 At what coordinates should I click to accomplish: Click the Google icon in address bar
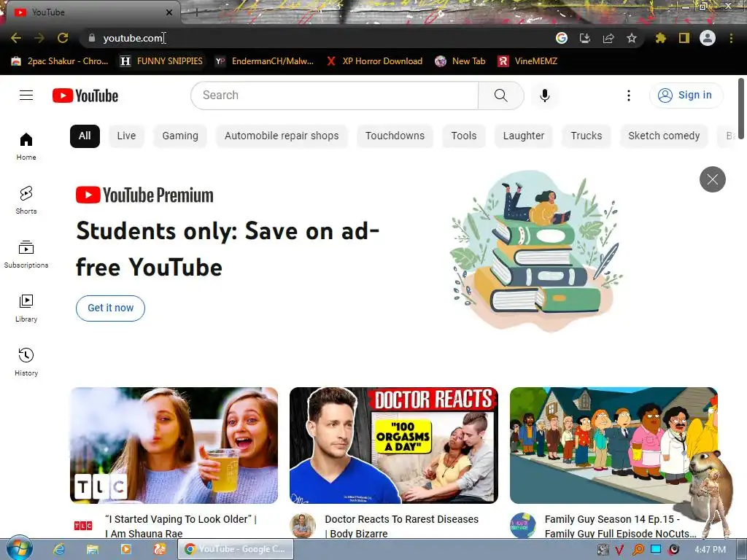click(562, 38)
